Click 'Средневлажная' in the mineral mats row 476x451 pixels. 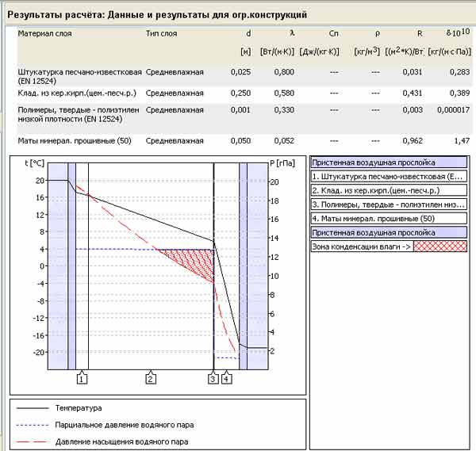175,141
